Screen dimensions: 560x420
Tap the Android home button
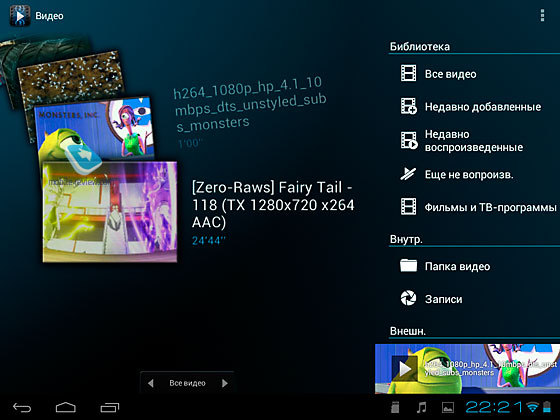(66, 407)
